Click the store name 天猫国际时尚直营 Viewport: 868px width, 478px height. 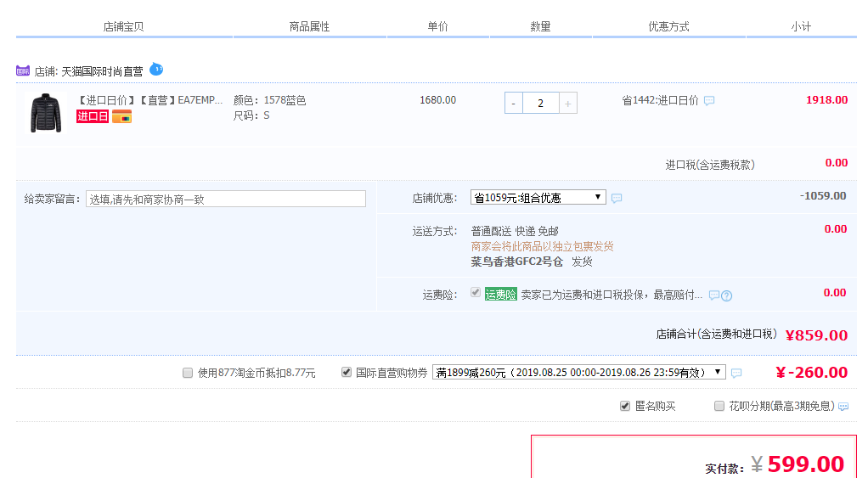click(102, 71)
